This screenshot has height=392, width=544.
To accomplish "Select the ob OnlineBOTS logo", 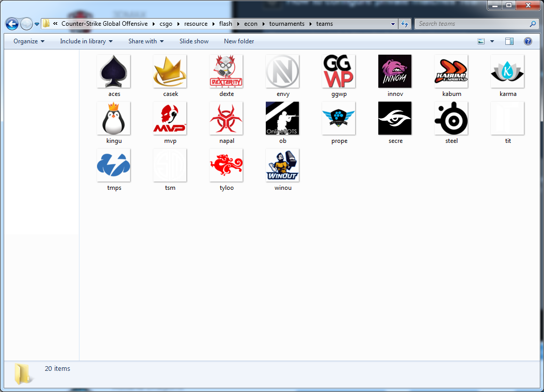I will (x=282, y=118).
